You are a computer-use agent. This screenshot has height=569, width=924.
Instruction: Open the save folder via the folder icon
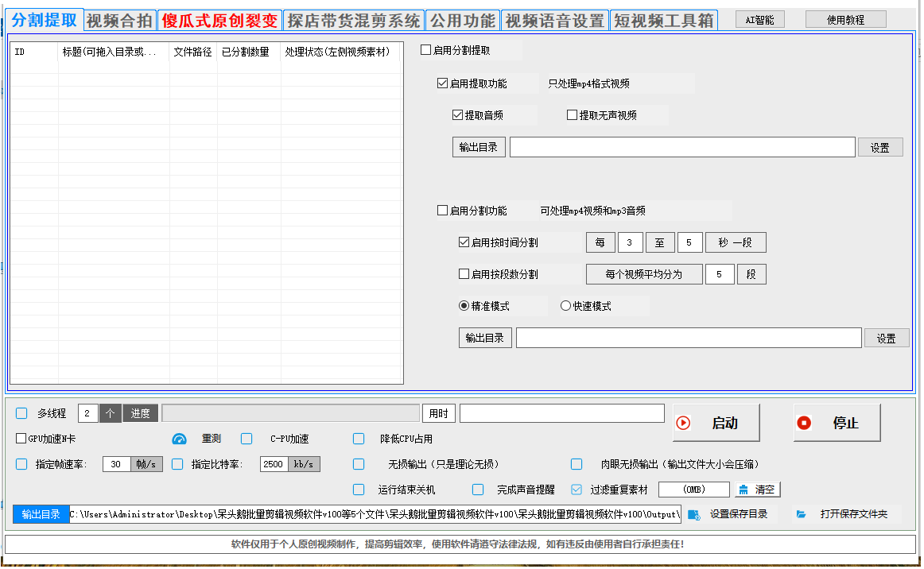coord(801,514)
